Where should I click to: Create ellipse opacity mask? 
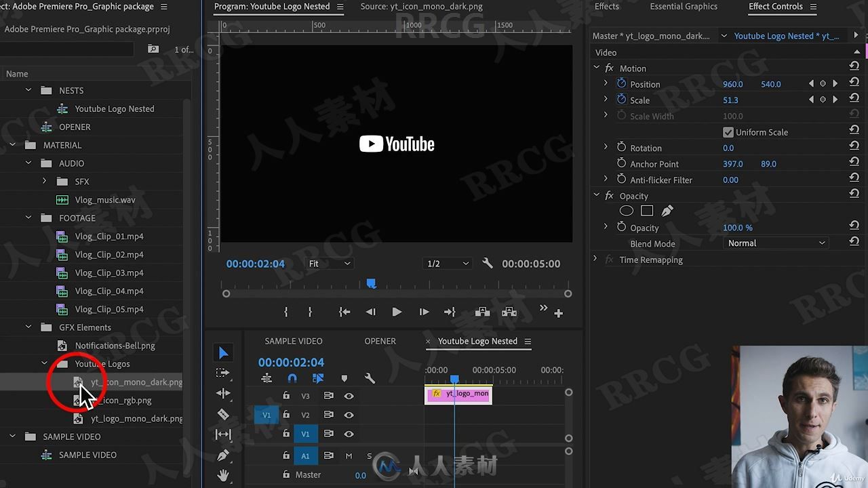626,211
